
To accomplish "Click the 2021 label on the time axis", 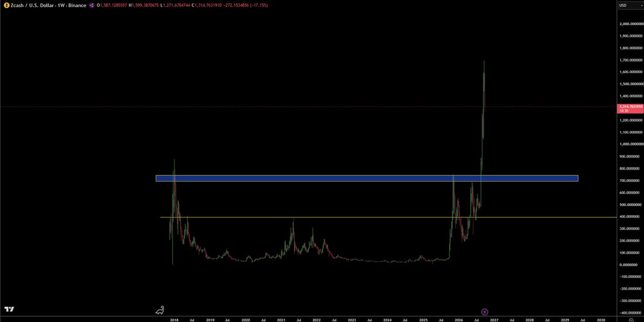I will click(x=281, y=319).
